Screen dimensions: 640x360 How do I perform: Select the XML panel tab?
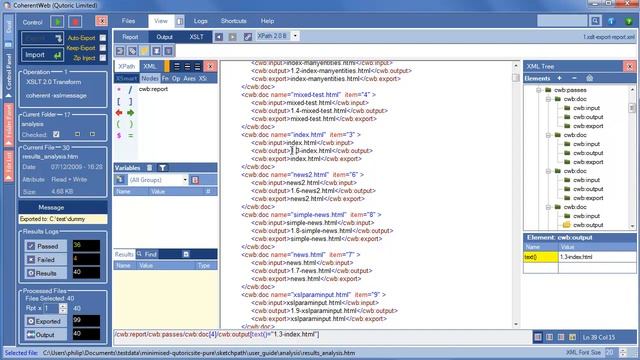point(150,66)
